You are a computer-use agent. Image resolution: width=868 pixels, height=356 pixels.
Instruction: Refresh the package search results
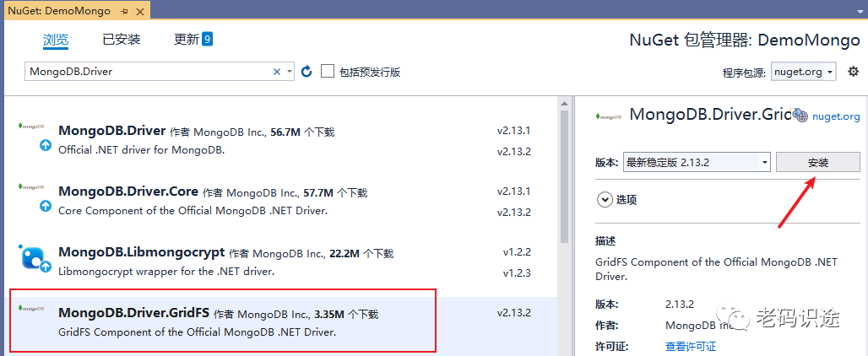(307, 72)
